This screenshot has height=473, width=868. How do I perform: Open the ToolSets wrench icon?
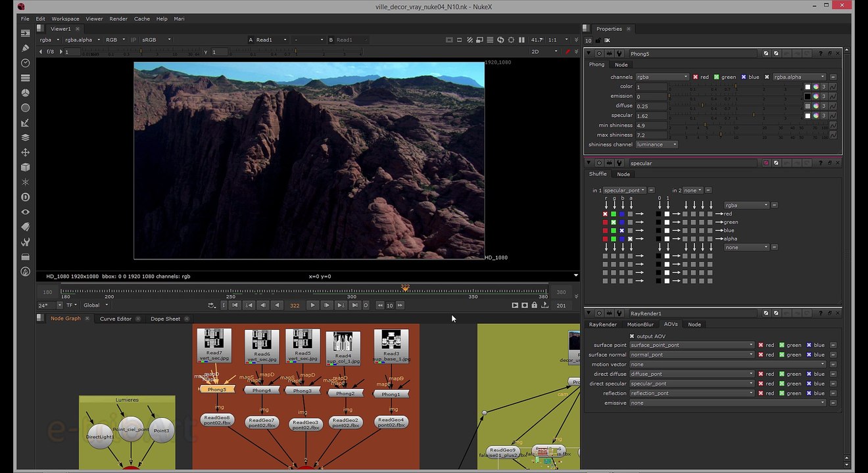(25, 242)
